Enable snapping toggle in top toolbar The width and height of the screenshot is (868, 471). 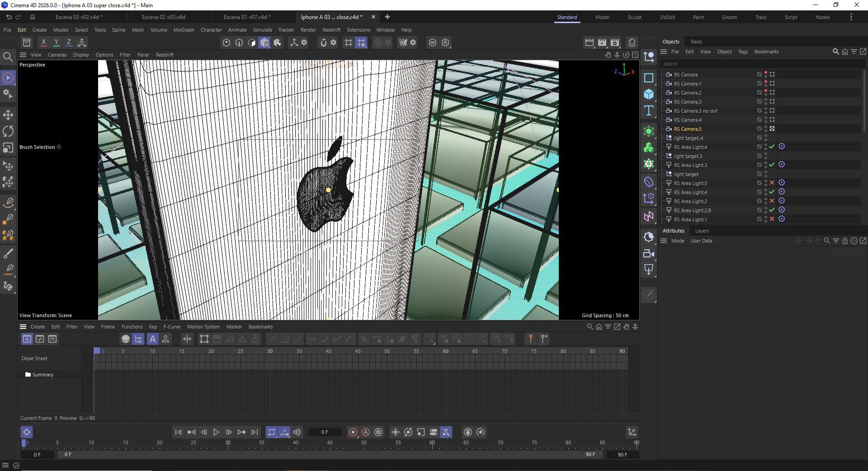coord(323,43)
